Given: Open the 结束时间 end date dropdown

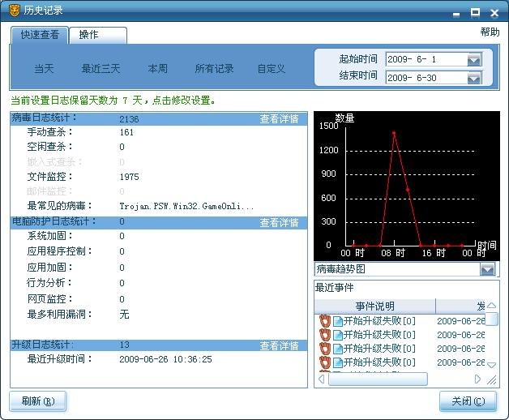Looking at the screenshot, I should 474,78.
